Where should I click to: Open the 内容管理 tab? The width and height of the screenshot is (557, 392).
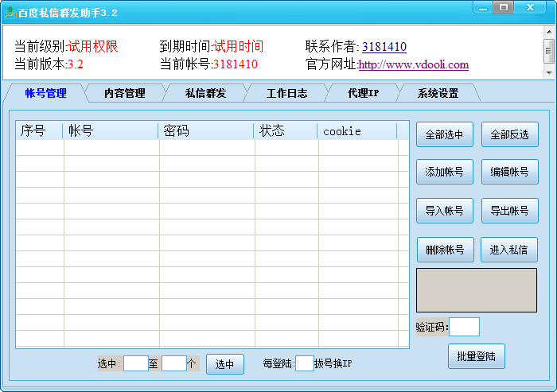point(125,93)
